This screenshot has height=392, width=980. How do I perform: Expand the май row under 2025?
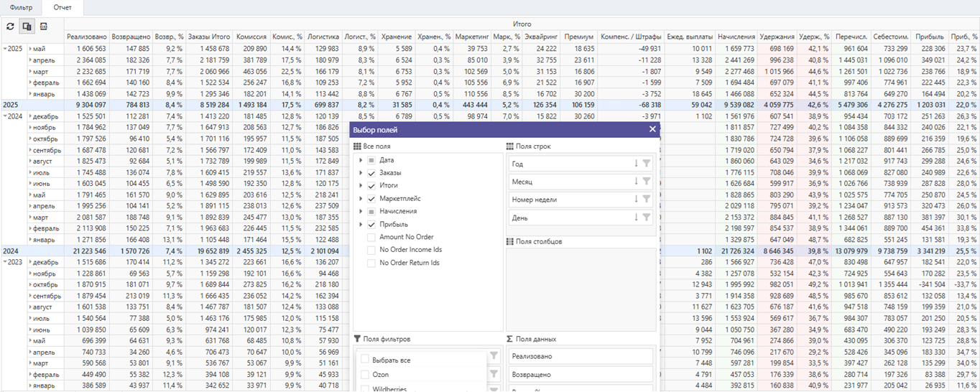(x=30, y=48)
